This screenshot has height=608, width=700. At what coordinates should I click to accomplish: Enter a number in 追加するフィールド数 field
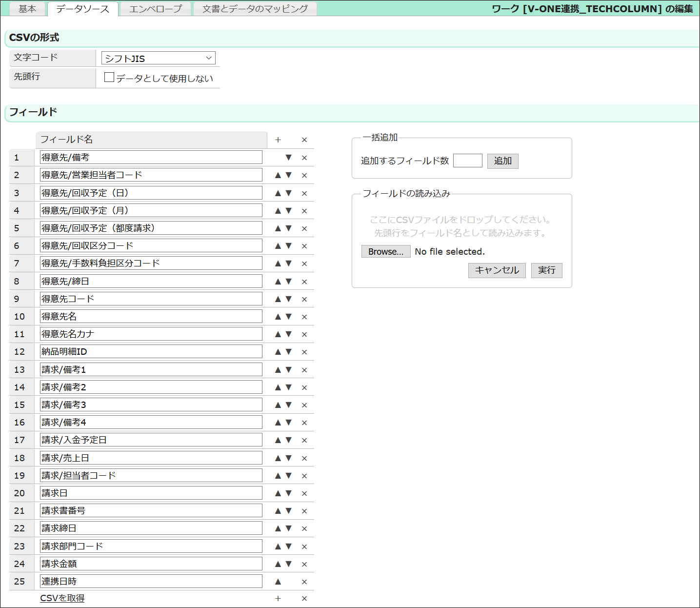pyautogui.click(x=467, y=161)
